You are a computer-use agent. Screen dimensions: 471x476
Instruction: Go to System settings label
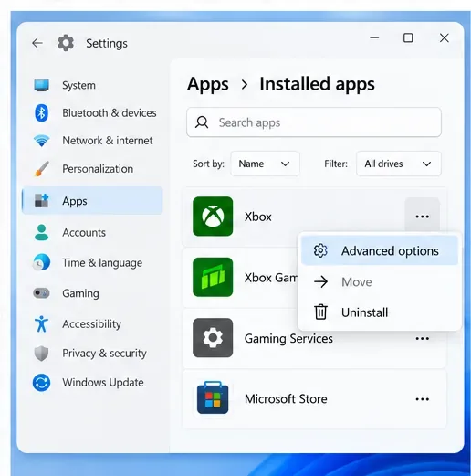pyautogui.click(x=78, y=85)
